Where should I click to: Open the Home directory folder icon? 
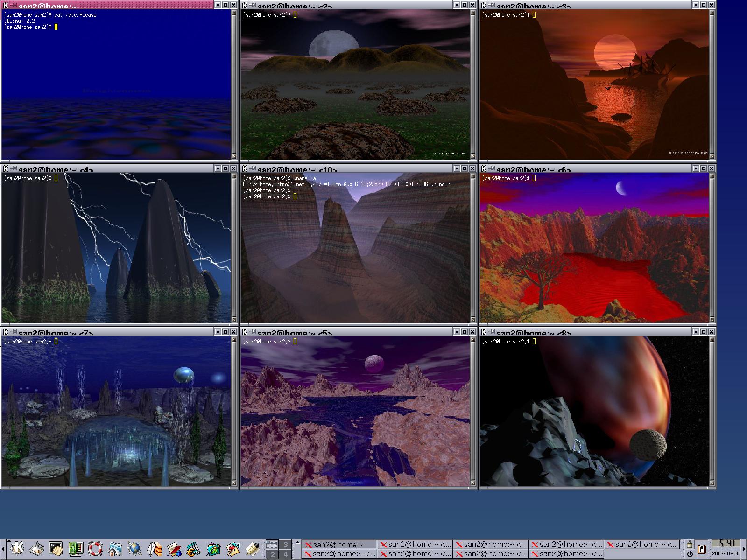point(115,548)
